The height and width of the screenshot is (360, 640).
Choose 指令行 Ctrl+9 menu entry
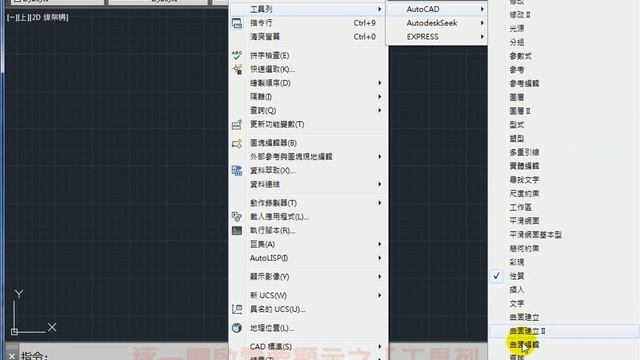coord(308,23)
